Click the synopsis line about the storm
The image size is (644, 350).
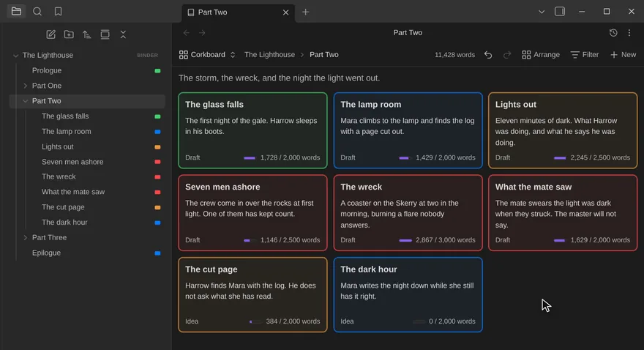coord(279,78)
